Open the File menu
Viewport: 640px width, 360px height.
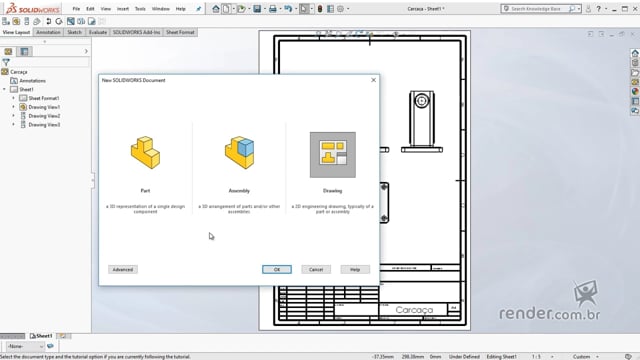point(76,9)
